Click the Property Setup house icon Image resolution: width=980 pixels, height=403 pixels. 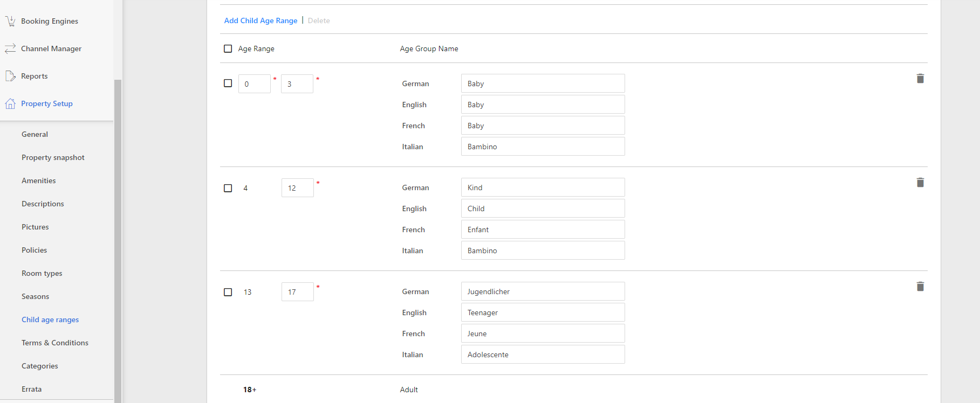pos(10,103)
